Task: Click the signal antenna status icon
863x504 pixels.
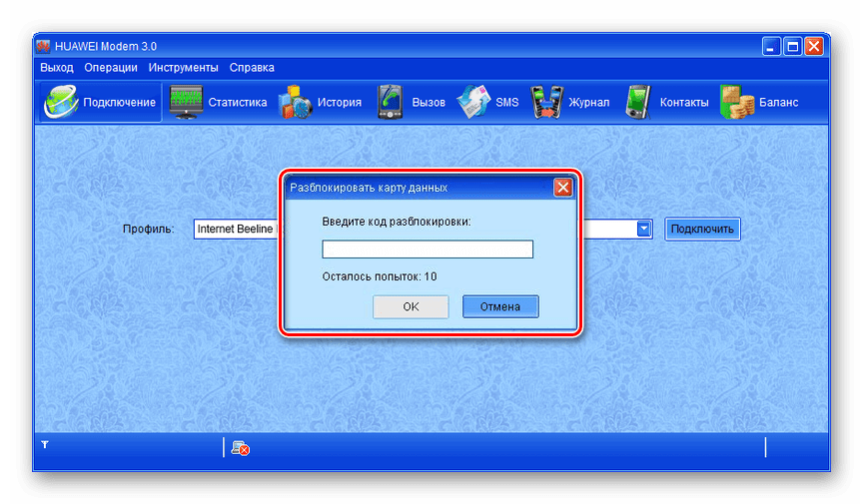Action: click(x=44, y=445)
